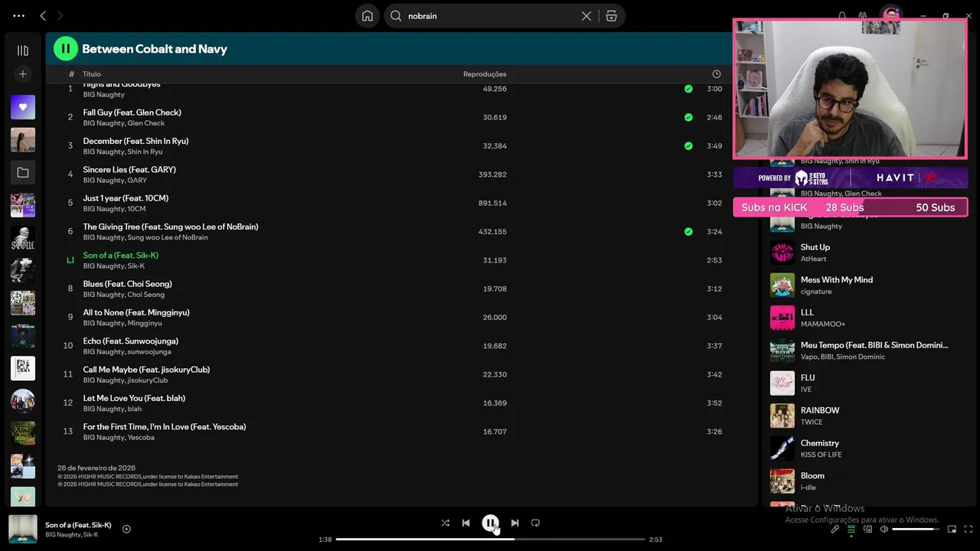
Task: Mute the volume speaker icon
Action: 884,529
